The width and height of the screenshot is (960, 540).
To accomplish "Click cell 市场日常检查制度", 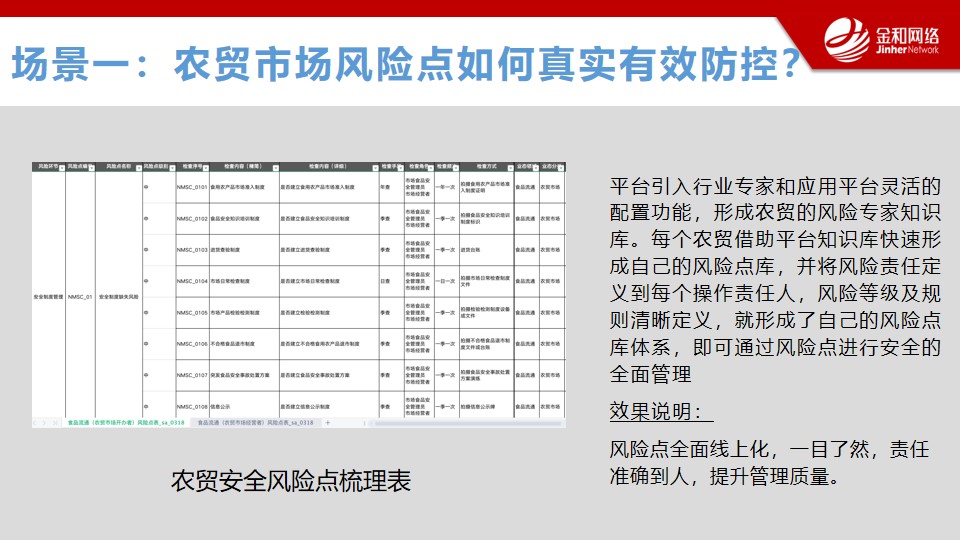I will point(244,281).
